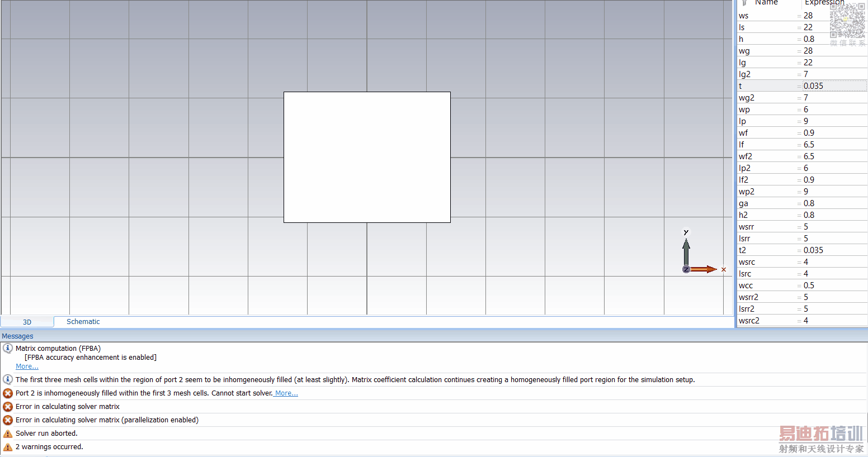The height and width of the screenshot is (457, 868).
Task: Click the warning icon beside 2 warnings occurred
Action: (x=8, y=447)
